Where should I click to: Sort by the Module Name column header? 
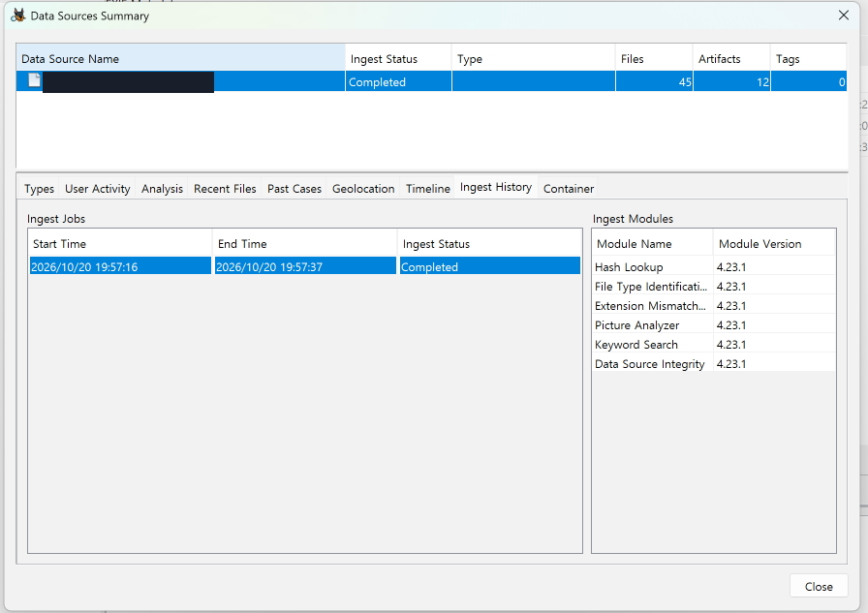point(653,243)
